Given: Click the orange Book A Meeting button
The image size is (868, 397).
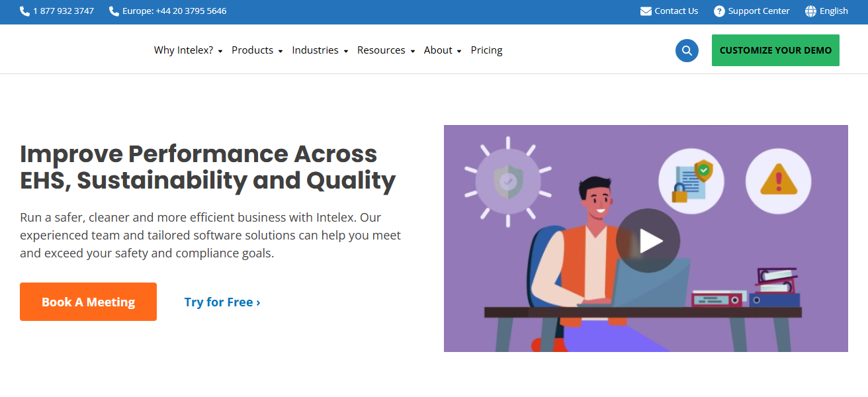Looking at the screenshot, I should [88, 302].
